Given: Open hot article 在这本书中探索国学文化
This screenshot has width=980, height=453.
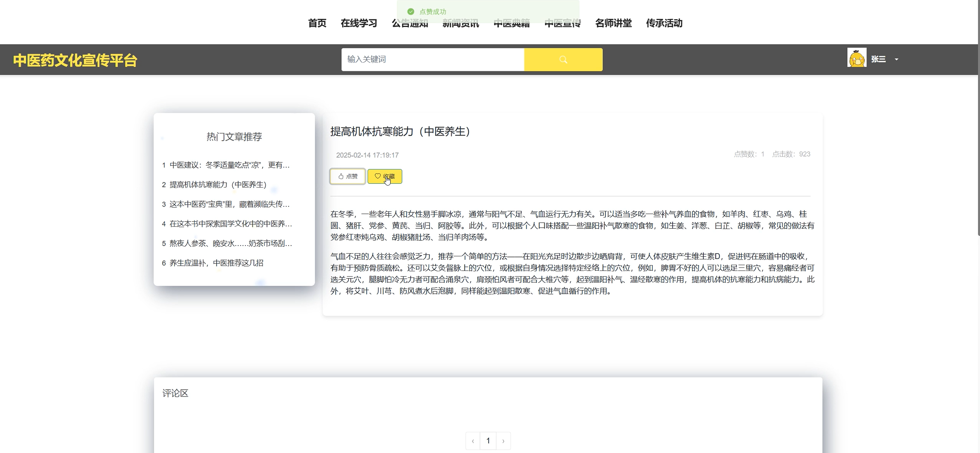Looking at the screenshot, I should click(230, 224).
